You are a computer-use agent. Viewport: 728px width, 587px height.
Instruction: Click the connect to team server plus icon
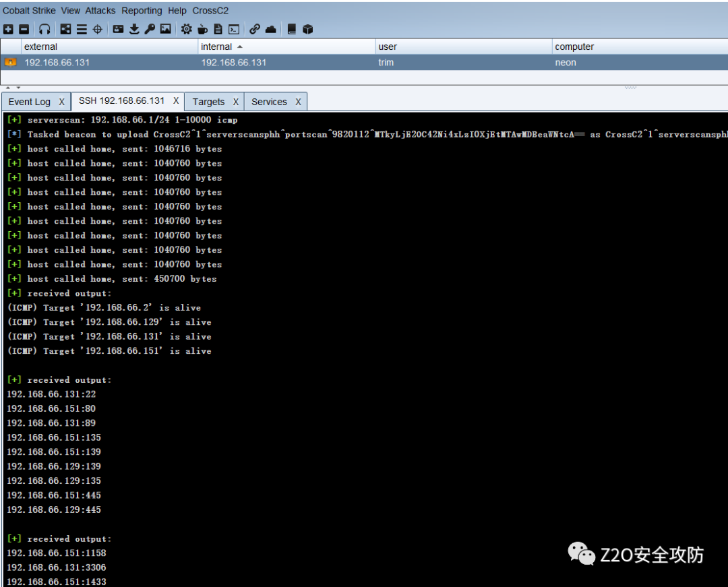[8, 29]
